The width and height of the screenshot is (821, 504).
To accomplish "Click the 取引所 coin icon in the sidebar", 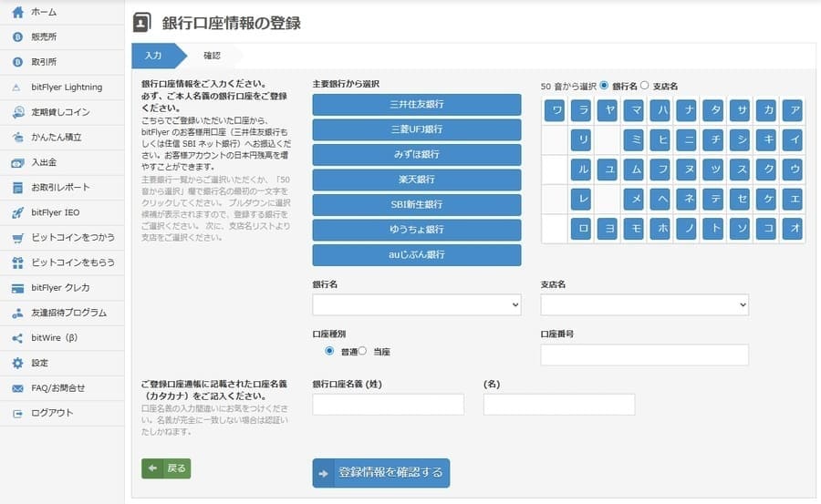I will tap(18, 62).
